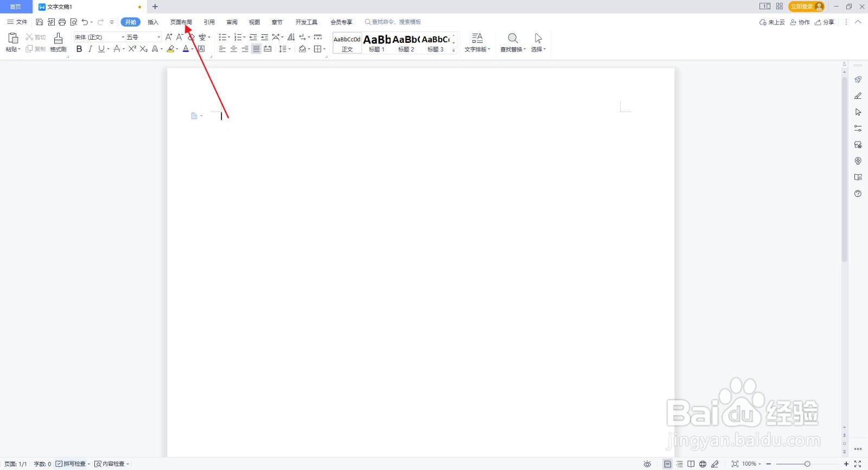Image resolution: width=868 pixels, height=470 pixels.
Task: Open the References (引用) tab
Action: pos(209,22)
